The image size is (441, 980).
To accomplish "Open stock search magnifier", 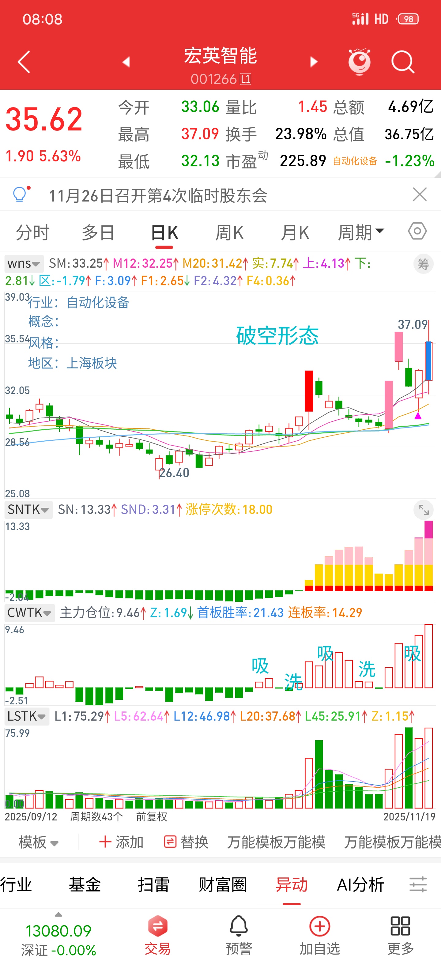I will [403, 62].
